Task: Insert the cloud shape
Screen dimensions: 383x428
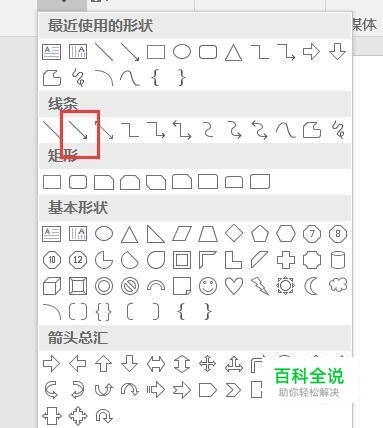Action: pos(338,285)
